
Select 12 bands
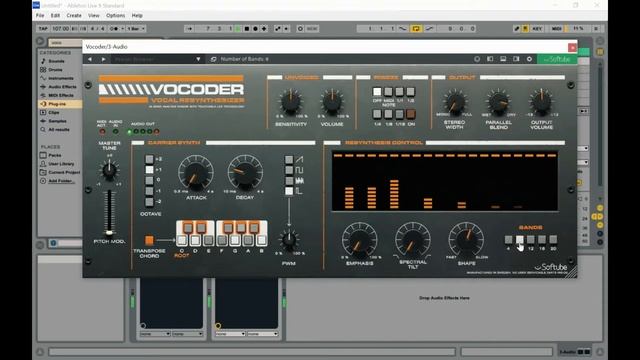coord(531,240)
